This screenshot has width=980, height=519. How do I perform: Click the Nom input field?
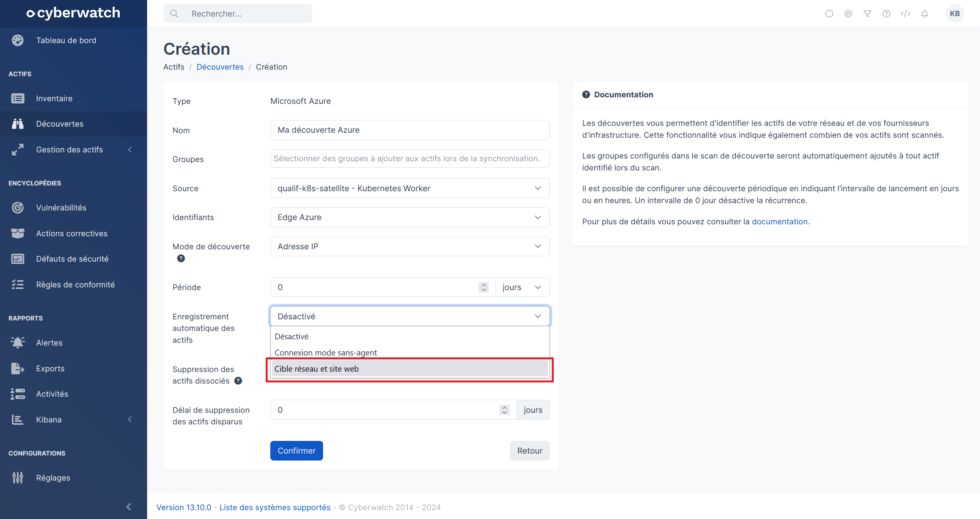[410, 130]
